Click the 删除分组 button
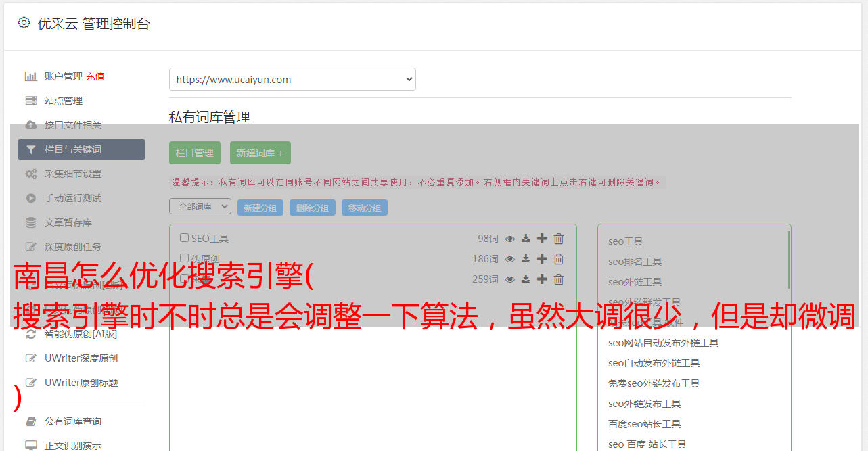Image resolution: width=868 pixels, height=451 pixels. 313,208
